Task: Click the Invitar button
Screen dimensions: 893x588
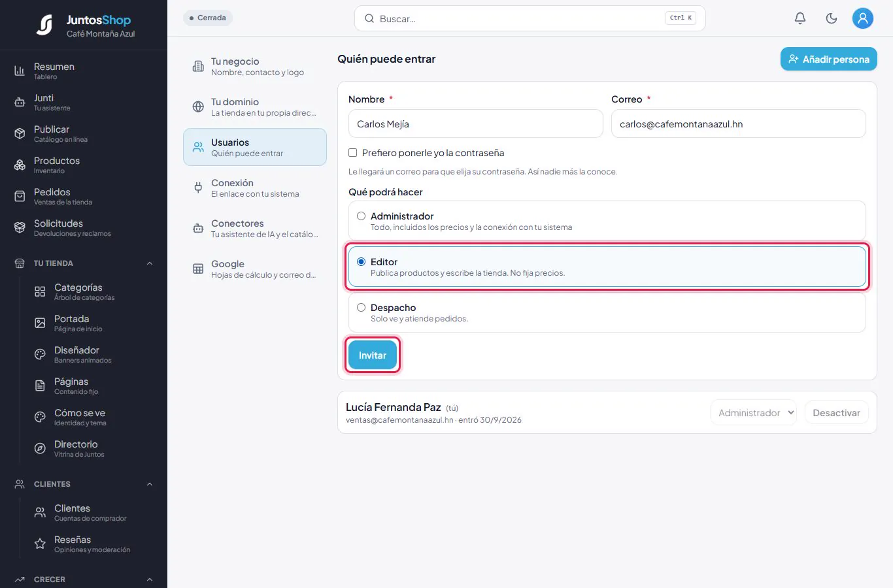Action: click(x=373, y=355)
